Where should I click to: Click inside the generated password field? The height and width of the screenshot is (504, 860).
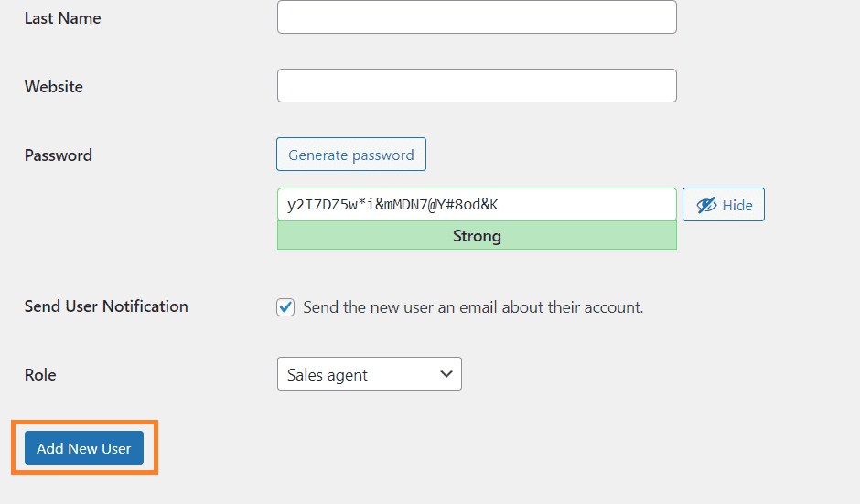click(477, 205)
